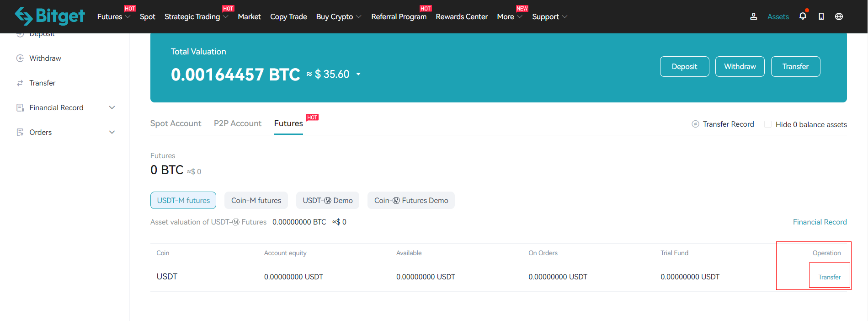Viewport: 868px width, 321px height.
Task: Expand the Buy Crypto dropdown
Action: pos(358,16)
